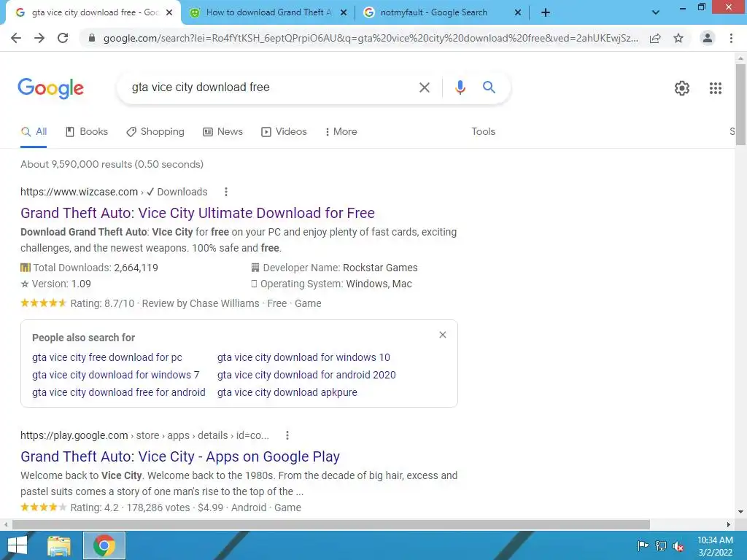Open the tab search dropdown arrow
The height and width of the screenshot is (560, 747).
coord(656,12)
